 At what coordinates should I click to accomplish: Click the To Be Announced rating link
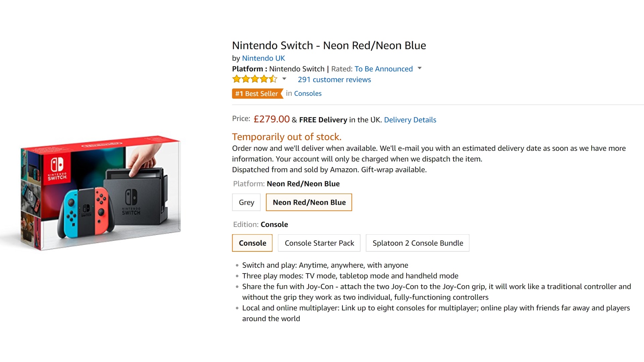coord(383,69)
